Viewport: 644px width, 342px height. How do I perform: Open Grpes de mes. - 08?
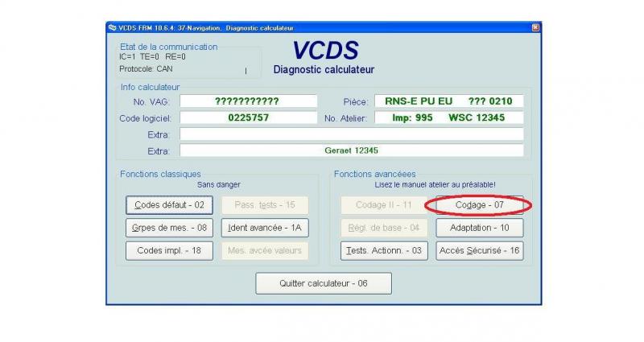coord(169,228)
